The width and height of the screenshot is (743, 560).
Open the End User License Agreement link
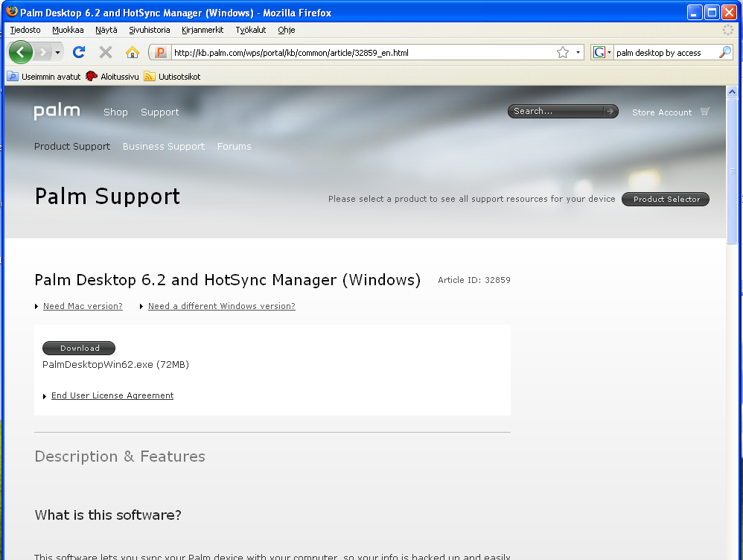(112, 395)
